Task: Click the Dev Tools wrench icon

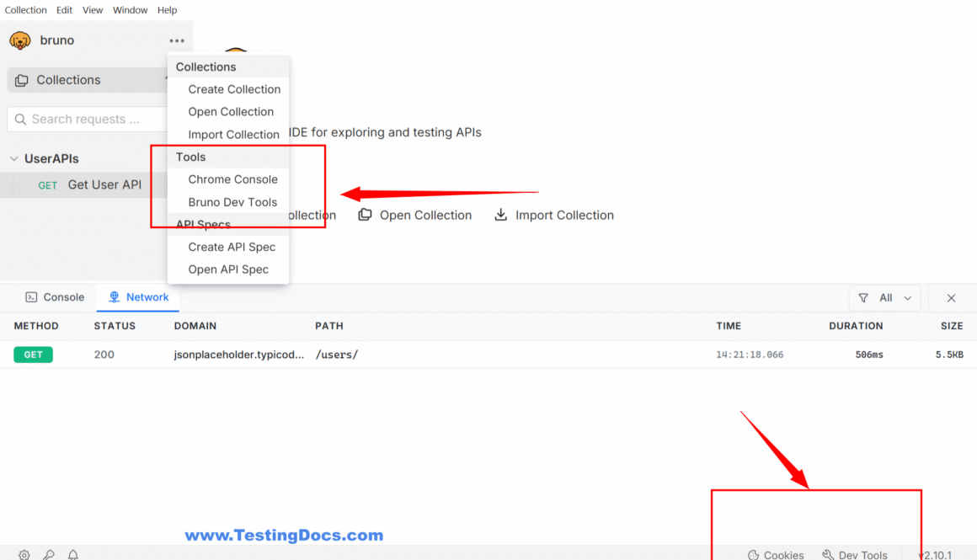Action: click(x=828, y=555)
